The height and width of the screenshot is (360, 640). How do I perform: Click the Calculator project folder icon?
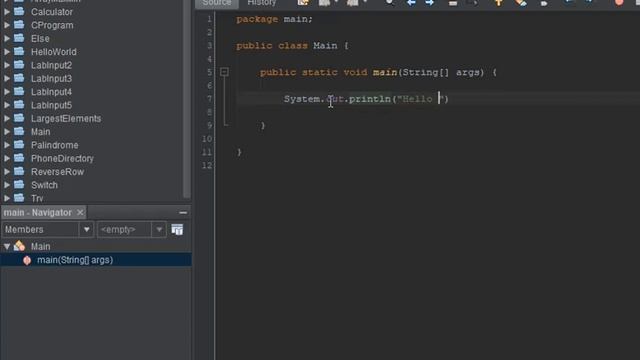19,11
